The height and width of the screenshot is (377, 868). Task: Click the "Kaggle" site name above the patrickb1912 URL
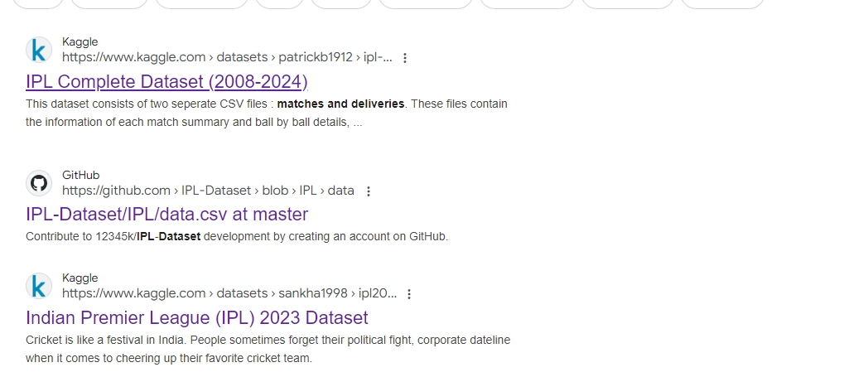coord(80,42)
